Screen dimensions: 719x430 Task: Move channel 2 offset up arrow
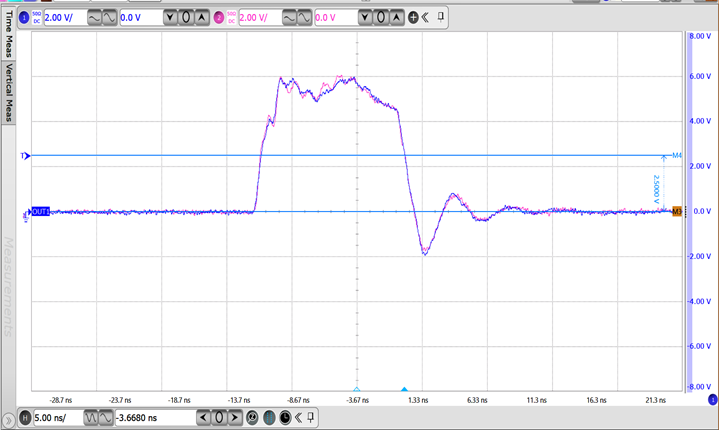click(396, 18)
